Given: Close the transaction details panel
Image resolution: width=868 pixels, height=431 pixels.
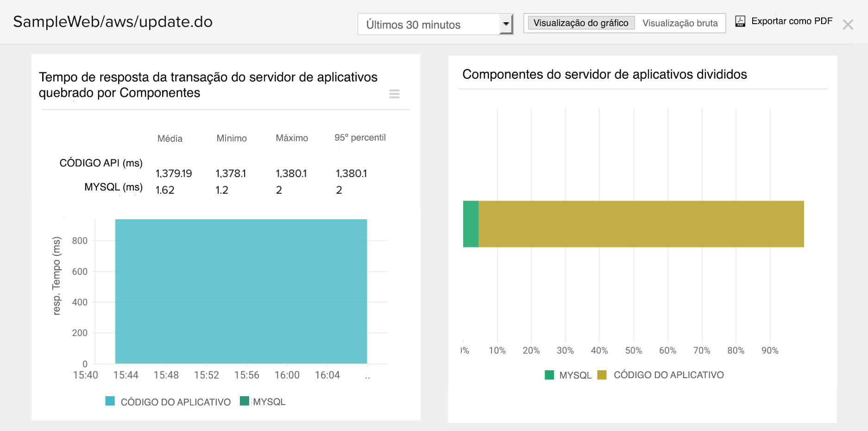Looking at the screenshot, I should (848, 25).
